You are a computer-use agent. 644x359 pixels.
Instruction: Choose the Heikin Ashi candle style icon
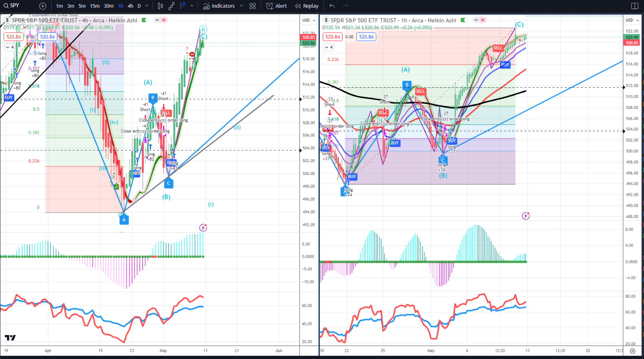click(182, 6)
